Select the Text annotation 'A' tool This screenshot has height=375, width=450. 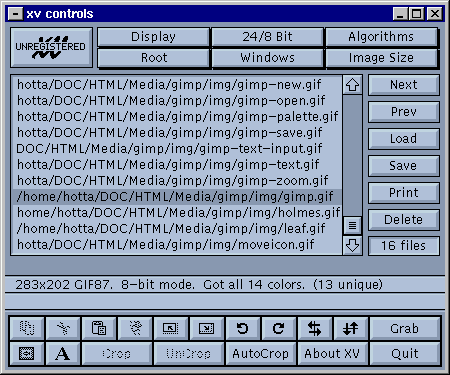pyautogui.click(x=63, y=353)
